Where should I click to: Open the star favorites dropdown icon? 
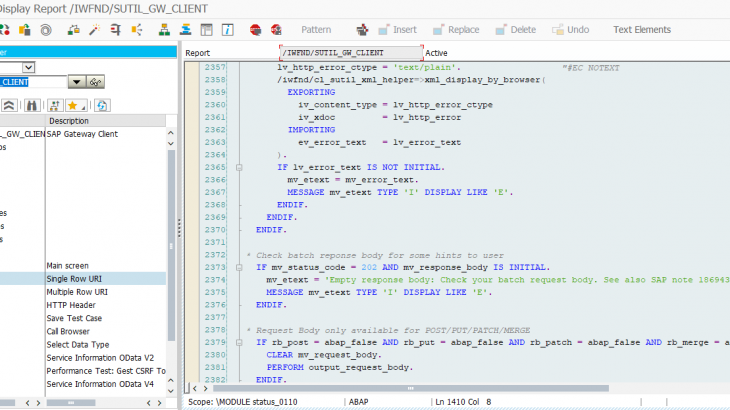tap(76, 106)
